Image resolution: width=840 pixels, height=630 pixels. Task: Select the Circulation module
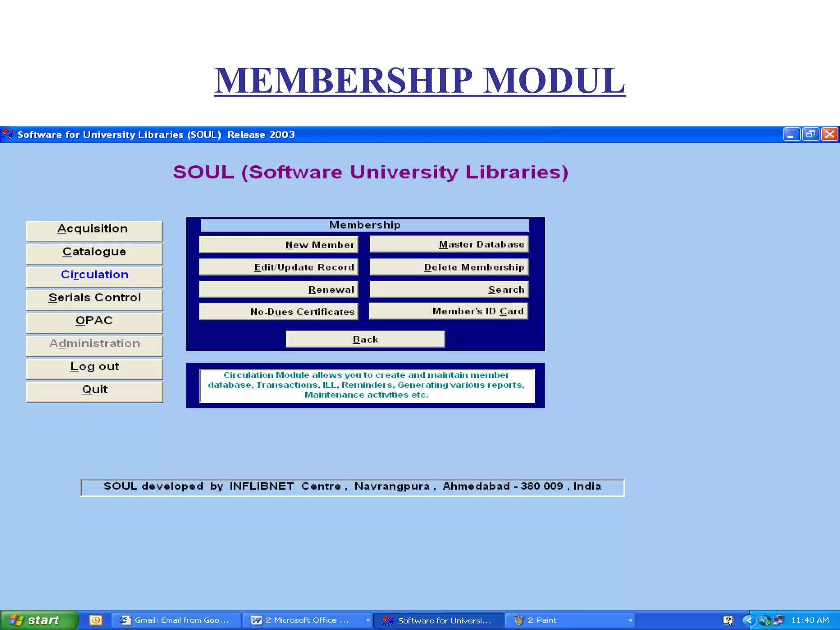pyautogui.click(x=94, y=277)
